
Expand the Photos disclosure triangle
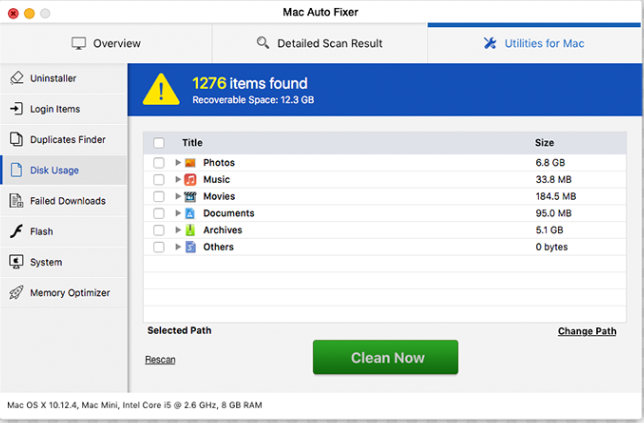178,162
